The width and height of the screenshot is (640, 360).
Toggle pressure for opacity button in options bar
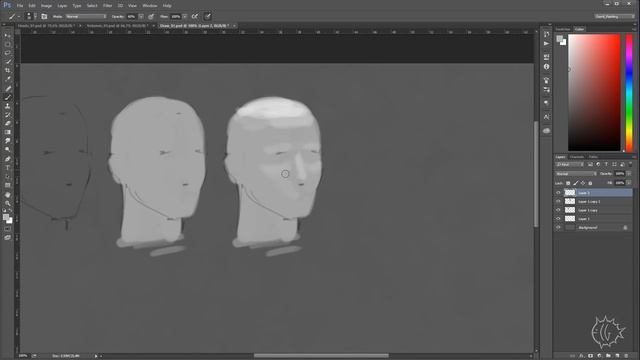coord(151,16)
